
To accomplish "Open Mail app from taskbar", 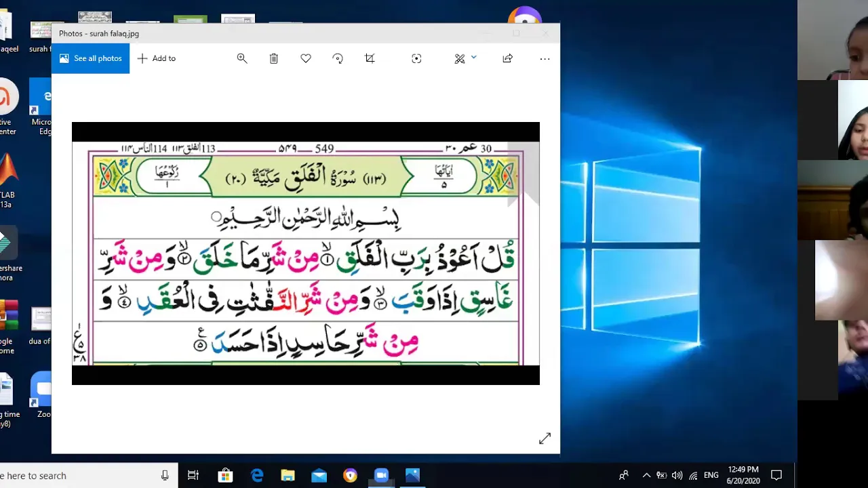I will click(x=319, y=476).
